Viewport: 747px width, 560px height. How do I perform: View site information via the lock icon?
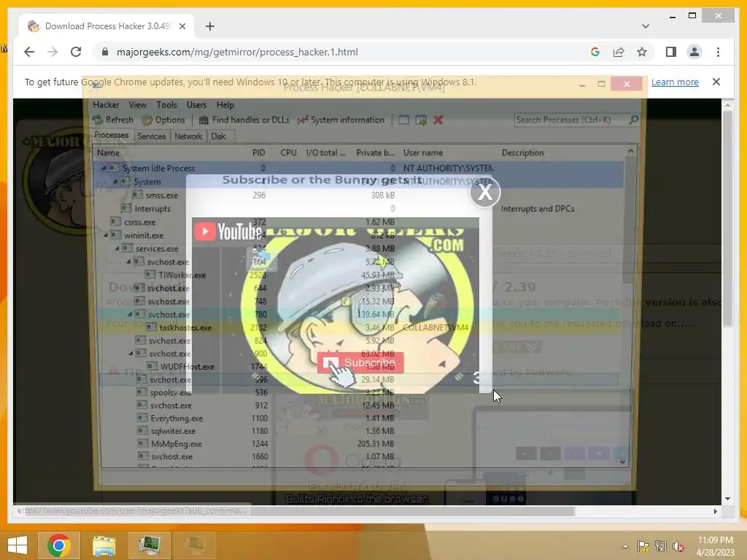[x=105, y=52]
